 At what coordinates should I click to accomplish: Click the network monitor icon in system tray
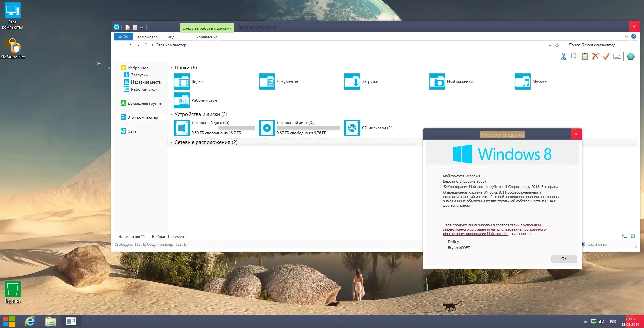pos(594,322)
